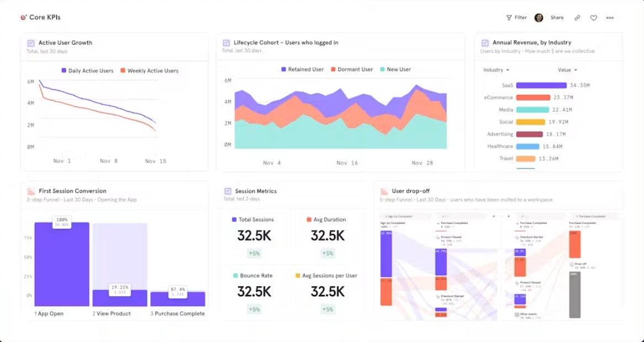Click the up 5% badge under Bounce Rate
Screen dimensions: 644x342
254,309
